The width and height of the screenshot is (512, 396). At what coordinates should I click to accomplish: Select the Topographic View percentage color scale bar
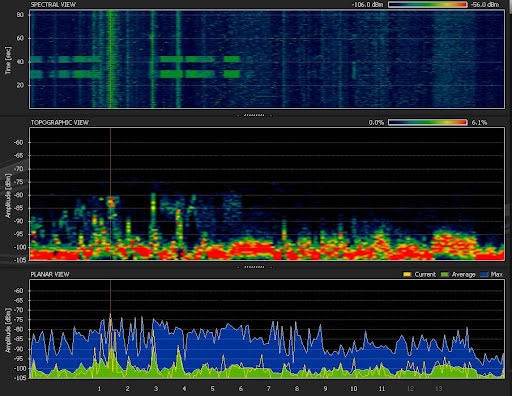428,122
